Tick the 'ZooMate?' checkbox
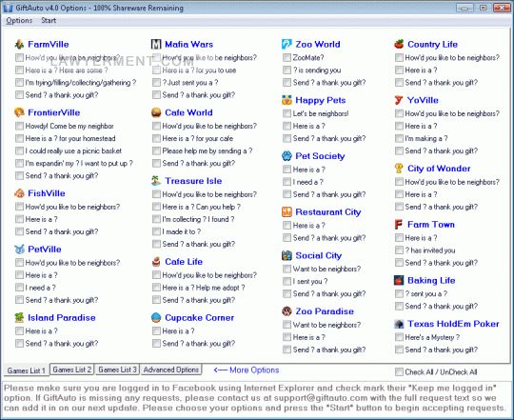Viewport: 514px width, 420px height. click(x=287, y=58)
